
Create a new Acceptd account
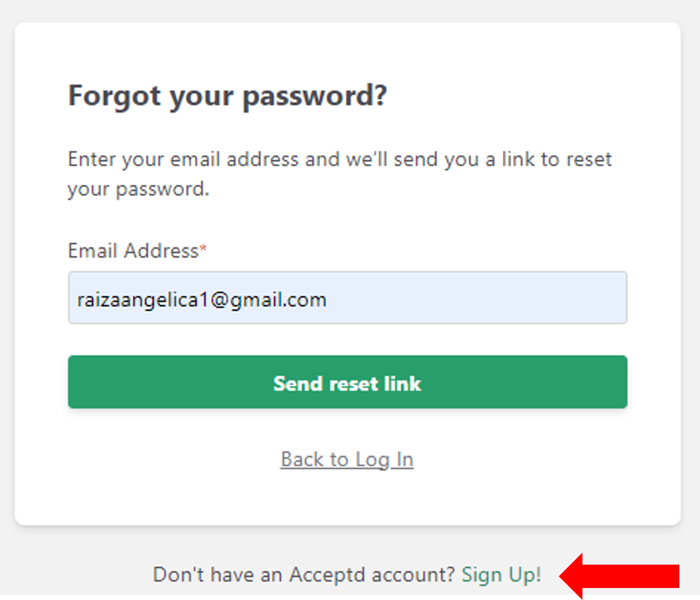pos(501,575)
